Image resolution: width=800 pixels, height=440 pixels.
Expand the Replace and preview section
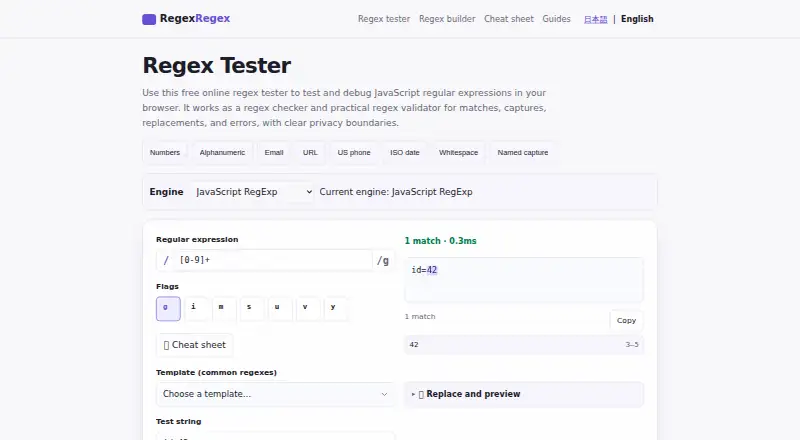coord(524,394)
